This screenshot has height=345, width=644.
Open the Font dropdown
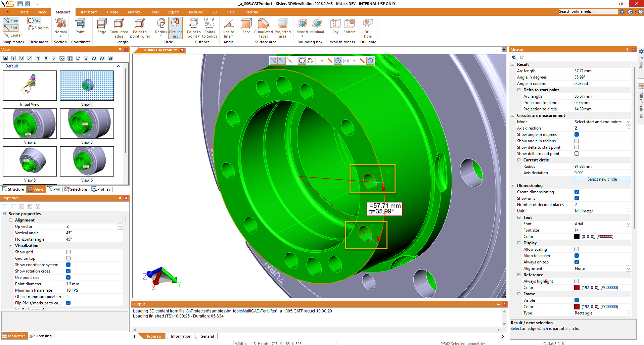pyautogui.click(x=628, y=224)
